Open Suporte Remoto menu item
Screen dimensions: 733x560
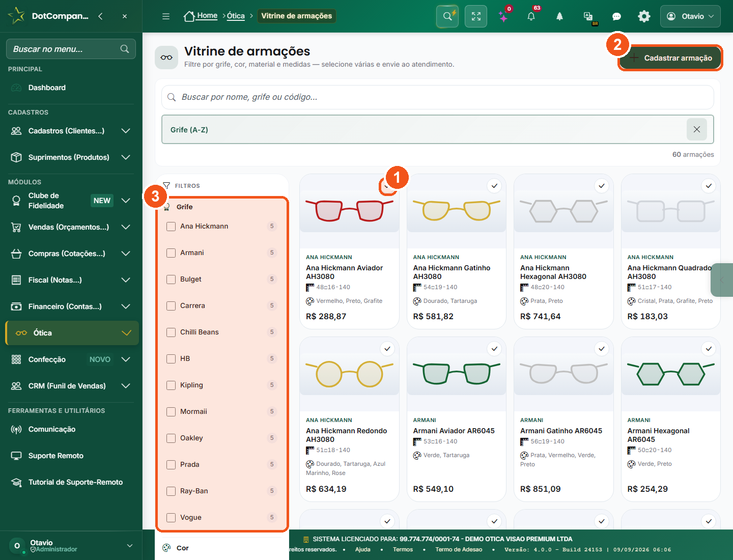(71, 456)
